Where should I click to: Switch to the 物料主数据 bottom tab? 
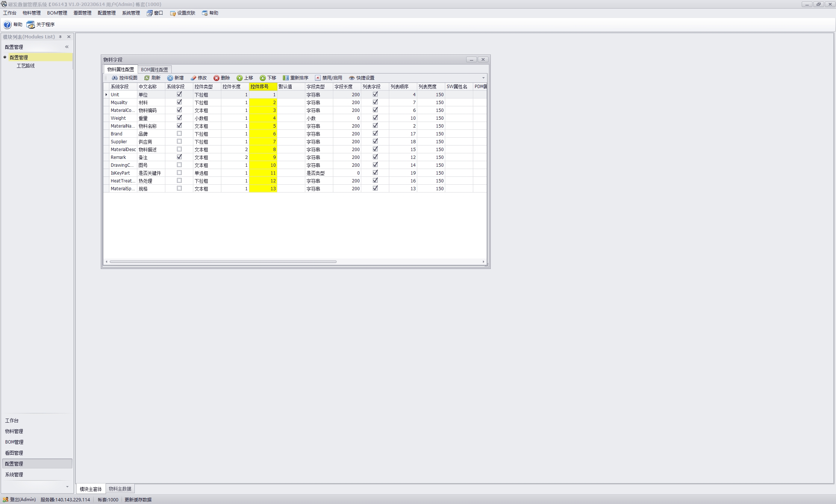(x=120, y=489)
